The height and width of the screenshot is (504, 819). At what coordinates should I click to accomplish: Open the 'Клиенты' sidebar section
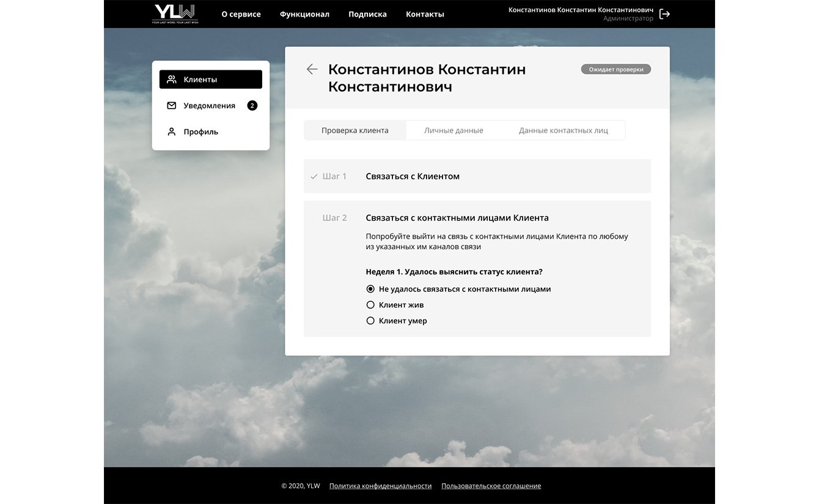coord(211,79)
